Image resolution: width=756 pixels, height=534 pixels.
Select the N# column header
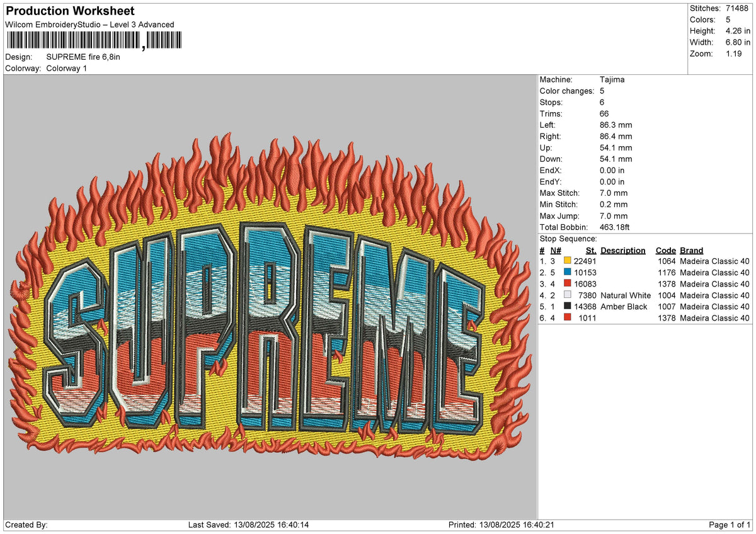click(556, 250)
